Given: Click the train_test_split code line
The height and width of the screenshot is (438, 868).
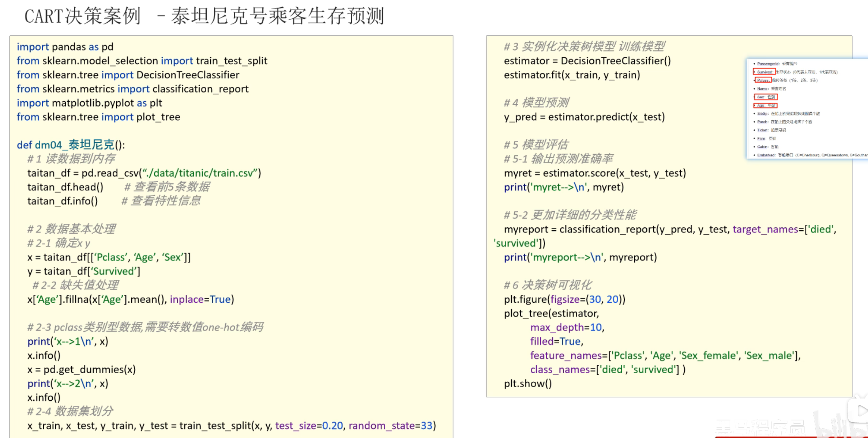Looking at the screenshot, I should click(x=231, y=426).
